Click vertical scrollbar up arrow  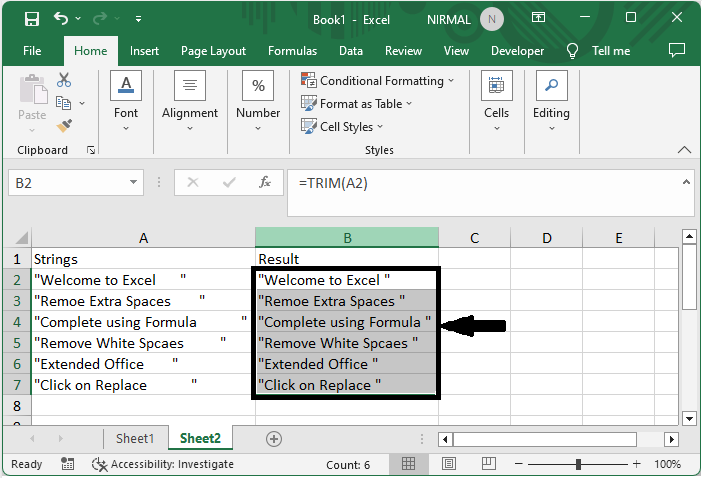tap(689, 237)
